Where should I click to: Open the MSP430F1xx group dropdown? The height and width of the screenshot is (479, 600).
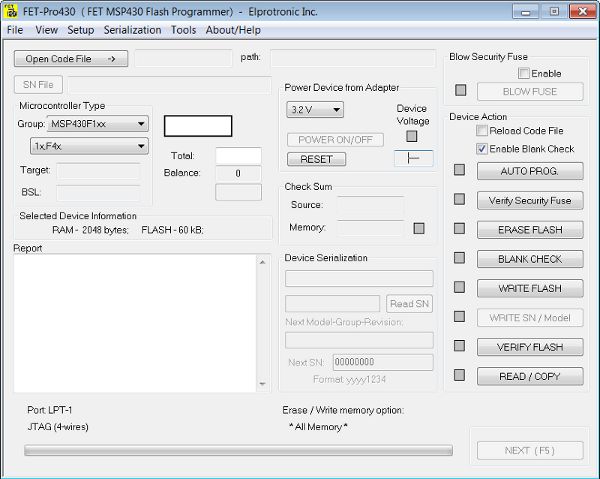click(98, 124)
